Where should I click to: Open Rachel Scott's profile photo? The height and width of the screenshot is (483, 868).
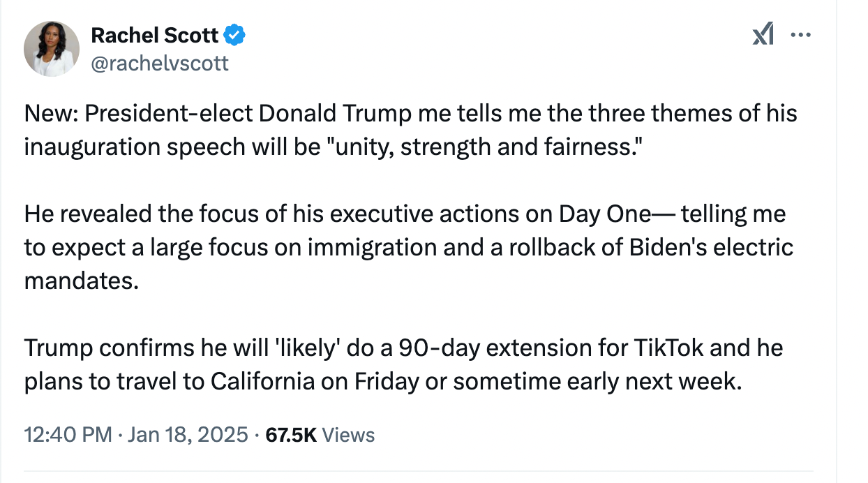coord(52,49)
